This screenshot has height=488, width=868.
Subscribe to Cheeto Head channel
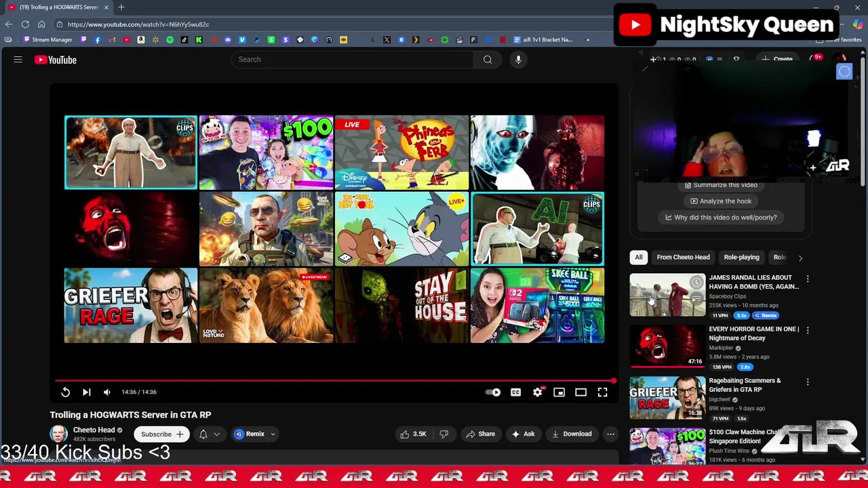tap(161, 434)
